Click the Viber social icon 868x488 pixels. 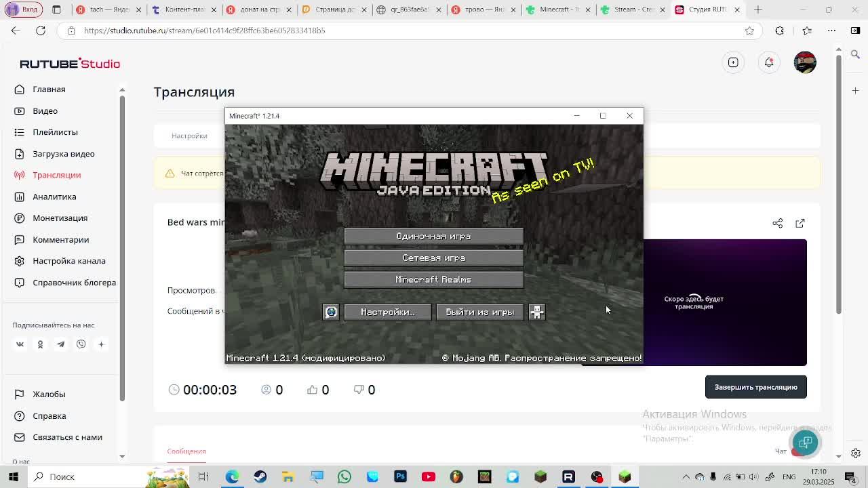pos(81,344)
